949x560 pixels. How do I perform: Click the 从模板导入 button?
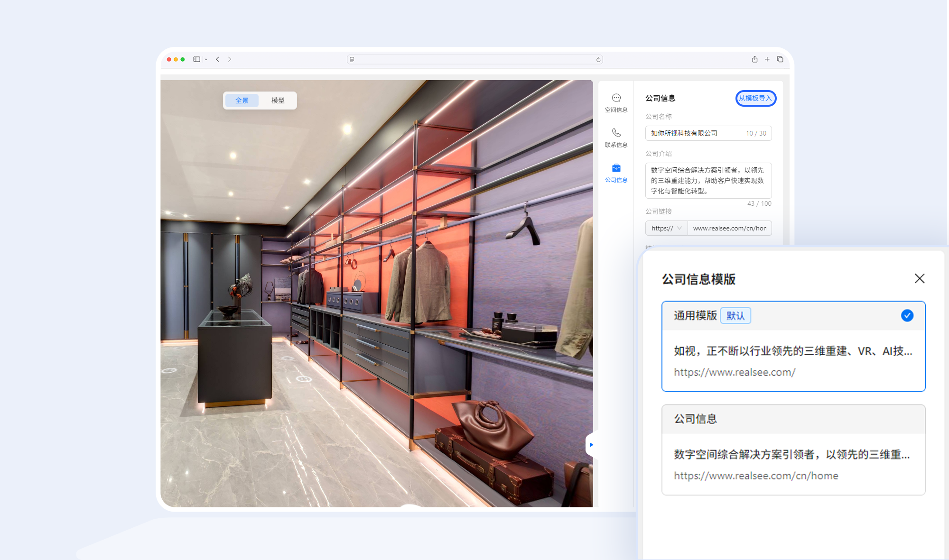(755, 98)
